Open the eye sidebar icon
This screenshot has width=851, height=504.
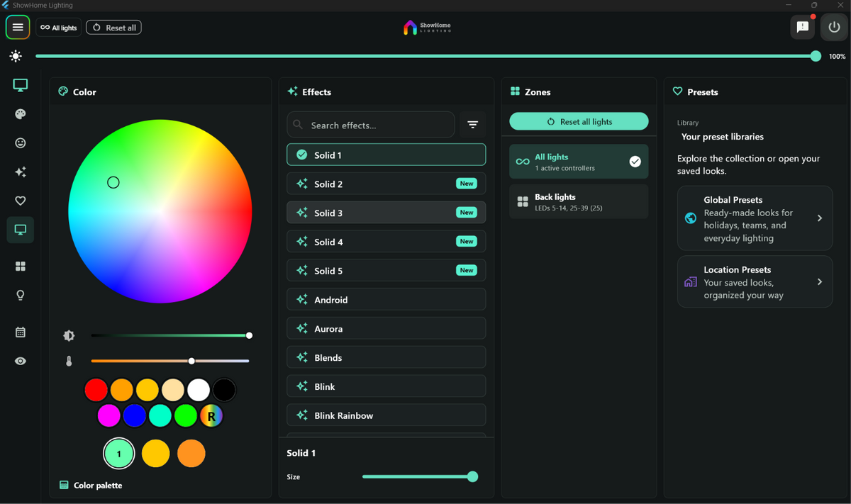21,362
